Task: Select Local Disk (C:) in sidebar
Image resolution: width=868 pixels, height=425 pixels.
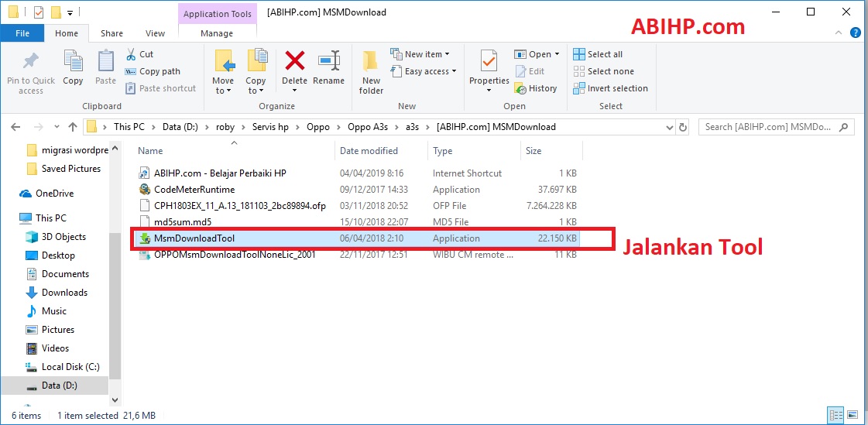Action: 63,366
